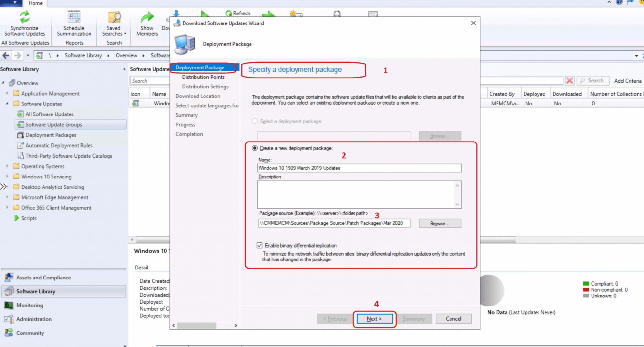This screenshot has height=347, width=644.
Task: Click Windows 10 Servicing folder icon
Action: (16, 177)
